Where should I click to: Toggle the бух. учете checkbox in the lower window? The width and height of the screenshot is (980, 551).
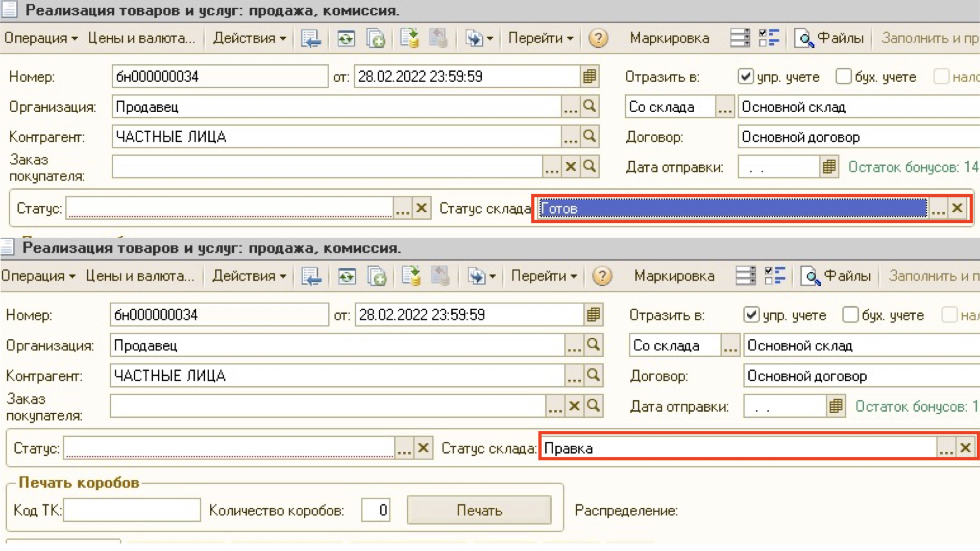[850, 315]
